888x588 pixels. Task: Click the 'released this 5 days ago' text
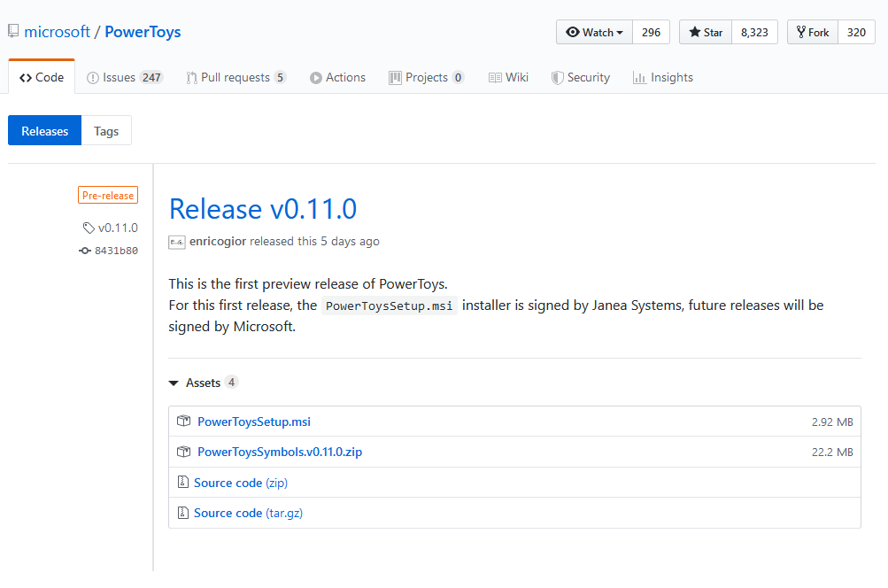point(314,242)
